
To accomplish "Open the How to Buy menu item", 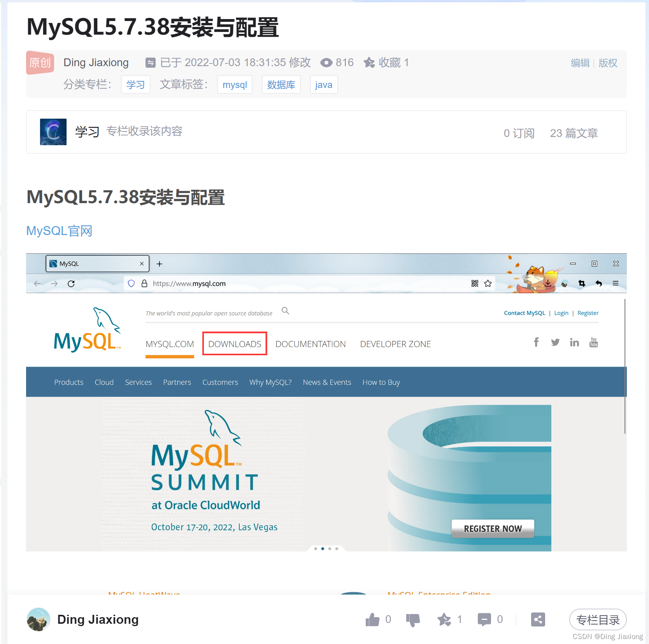I will [x=381, y=382].
